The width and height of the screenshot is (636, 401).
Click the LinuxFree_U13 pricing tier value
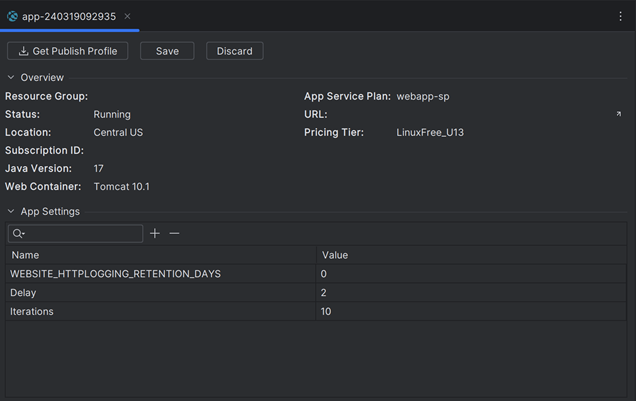430,133
